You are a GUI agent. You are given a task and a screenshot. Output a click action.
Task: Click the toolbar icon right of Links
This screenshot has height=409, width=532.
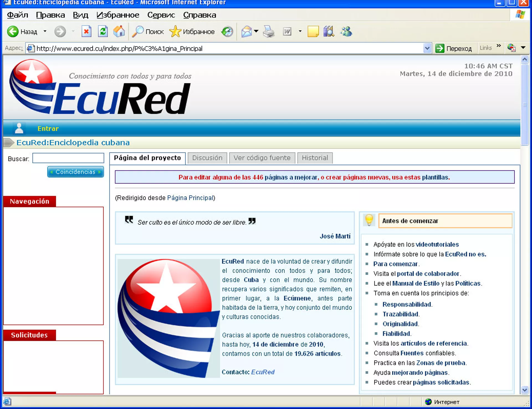[x=511, y=48]
